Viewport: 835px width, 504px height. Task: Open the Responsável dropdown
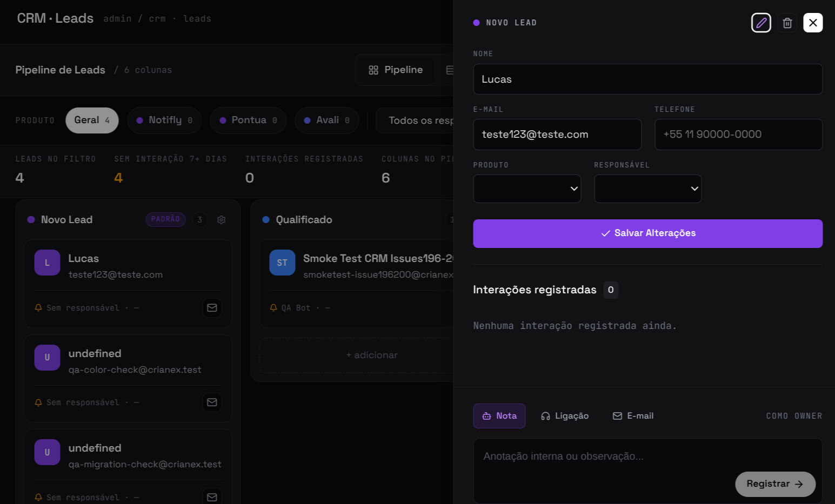(647, 189)
